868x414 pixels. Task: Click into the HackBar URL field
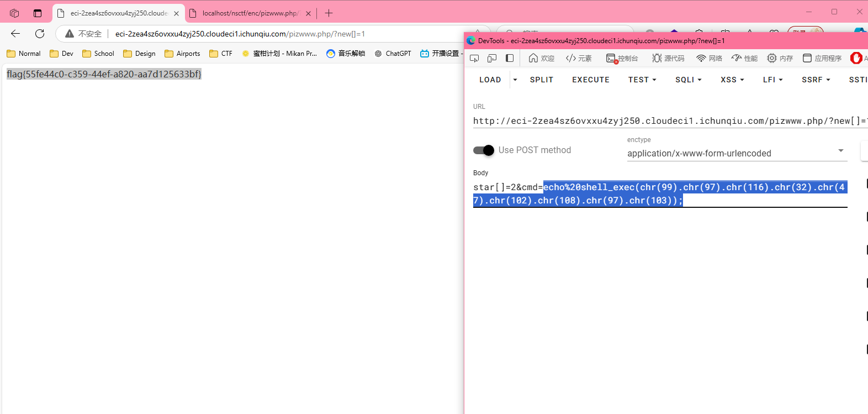tap(663, 120)
